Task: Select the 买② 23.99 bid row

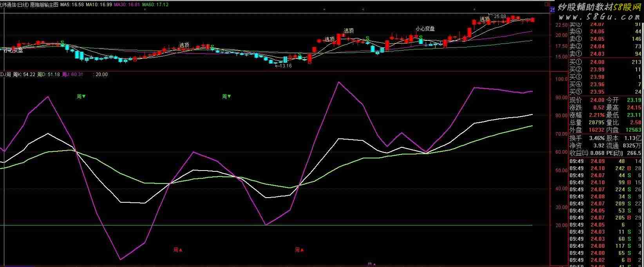Action: coord(605,69)
